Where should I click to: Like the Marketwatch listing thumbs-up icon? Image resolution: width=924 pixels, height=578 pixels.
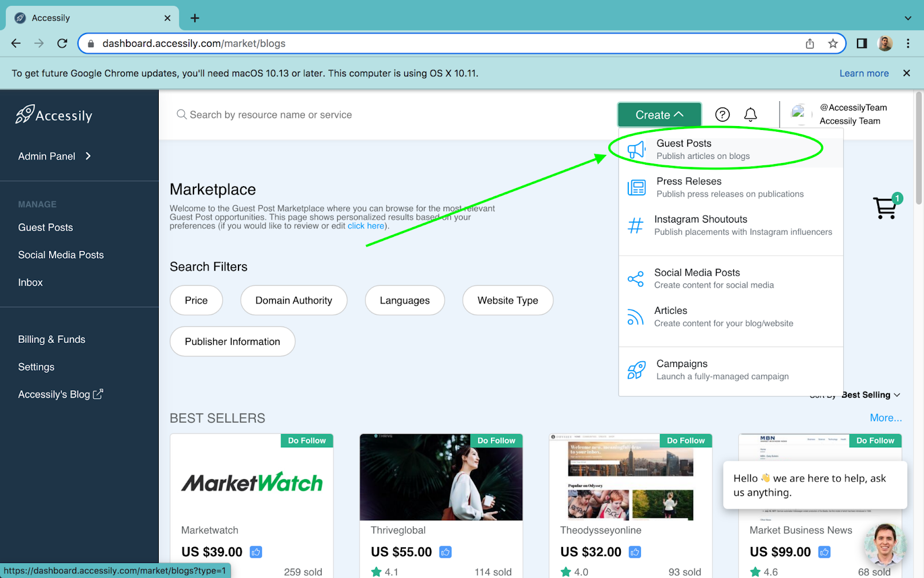click(256, 552)
